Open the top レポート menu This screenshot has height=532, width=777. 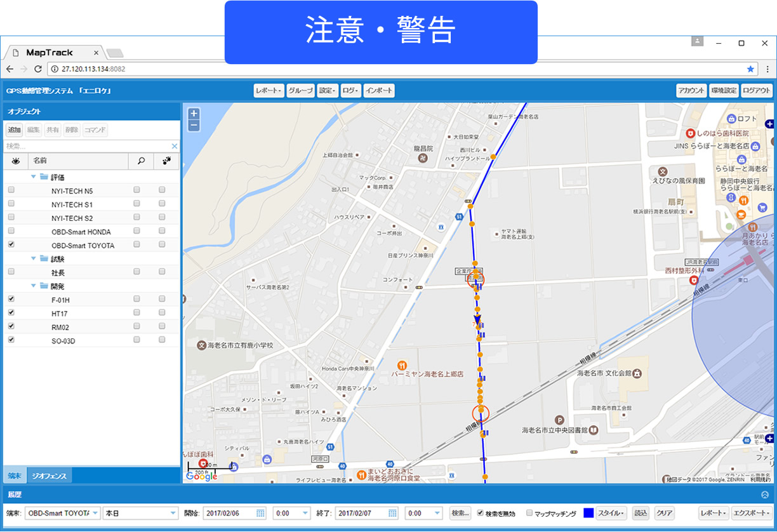269,91
